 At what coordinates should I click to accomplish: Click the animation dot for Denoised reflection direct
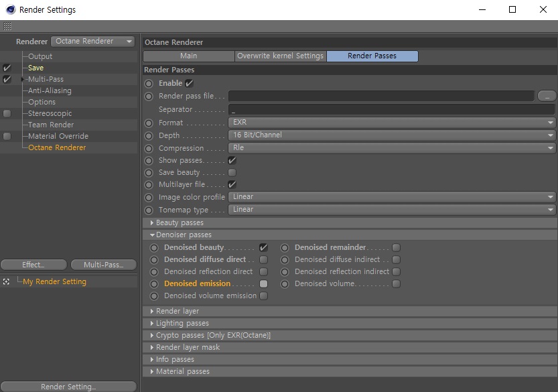pos(154,272)
